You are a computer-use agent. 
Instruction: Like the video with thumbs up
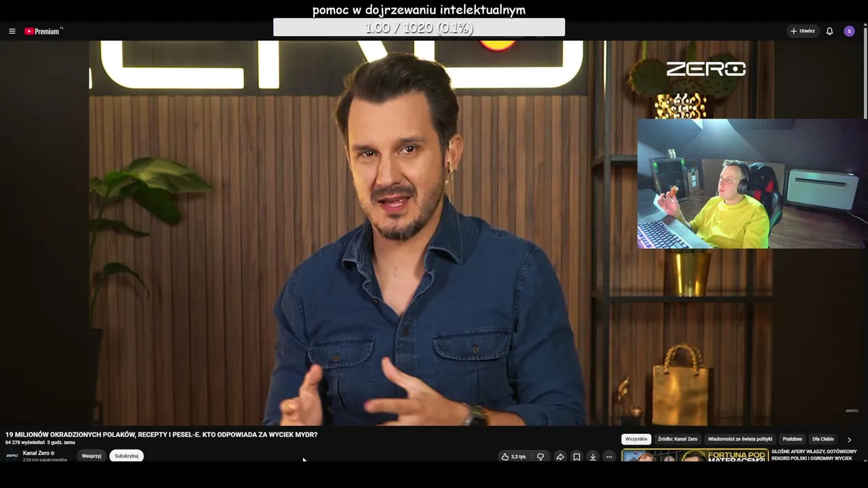[x=514, y=457]
